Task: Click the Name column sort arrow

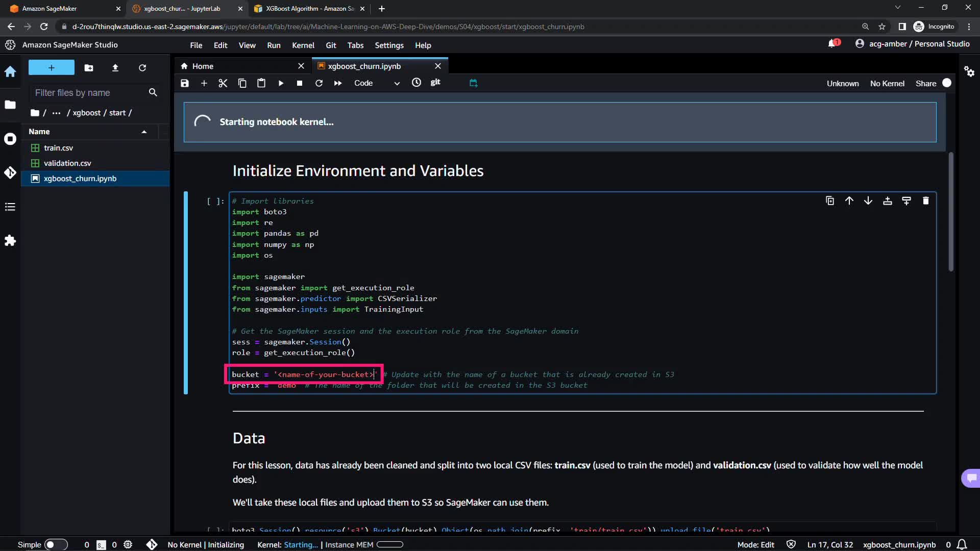Action: [x=144, y=132]
